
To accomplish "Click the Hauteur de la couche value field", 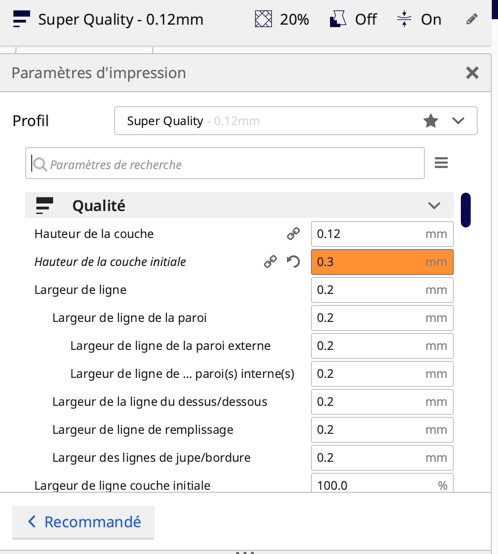I will 382,234.
